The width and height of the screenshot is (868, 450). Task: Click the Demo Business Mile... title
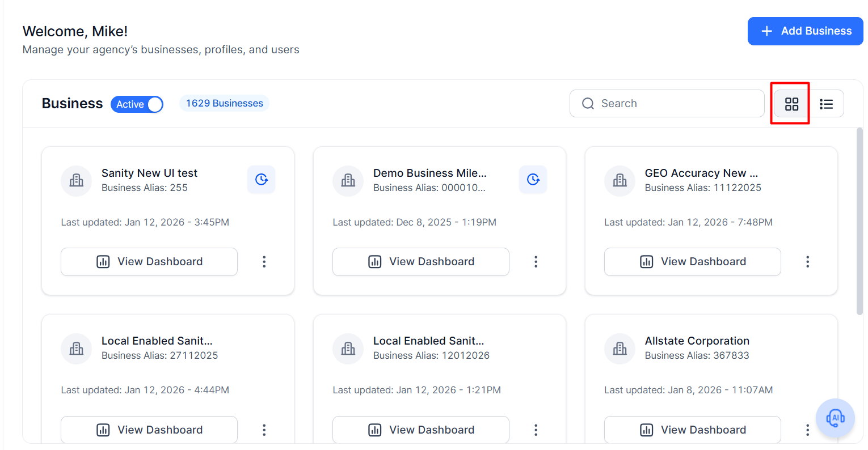click(429, 173)
